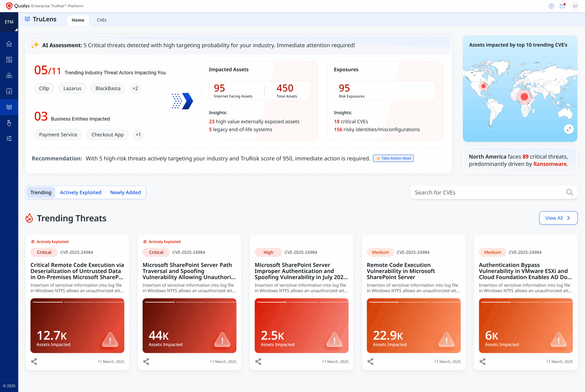Screen dimensions: 585x392
Task: Open the dashboard grid icon in the sidebar
Action: coord(9,60)
